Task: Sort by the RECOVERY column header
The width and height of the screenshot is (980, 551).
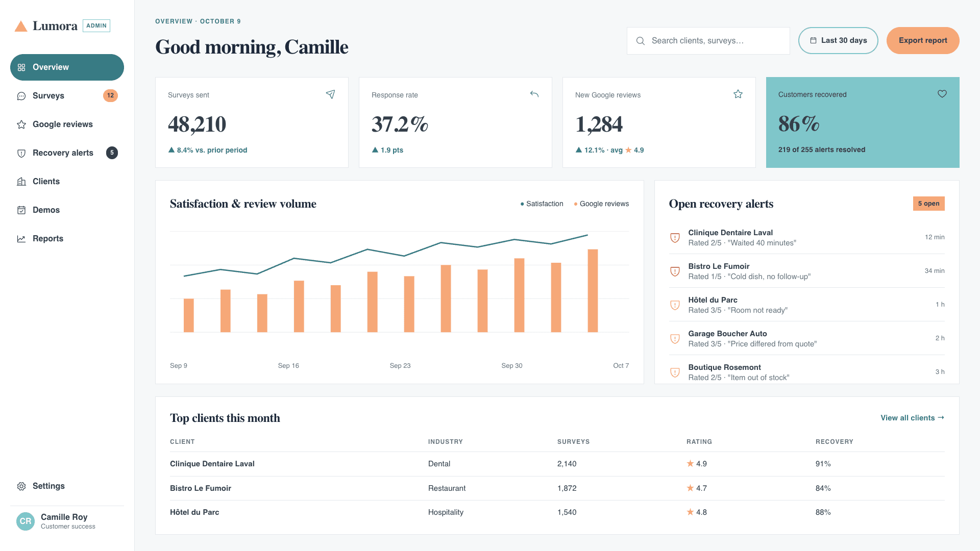Action: [835, 442]
